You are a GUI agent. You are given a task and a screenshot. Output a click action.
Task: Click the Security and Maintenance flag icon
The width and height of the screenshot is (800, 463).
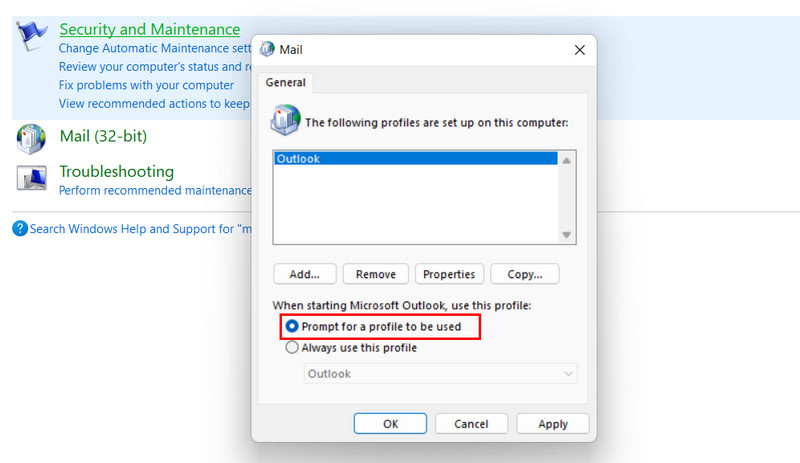coord(32,36)
